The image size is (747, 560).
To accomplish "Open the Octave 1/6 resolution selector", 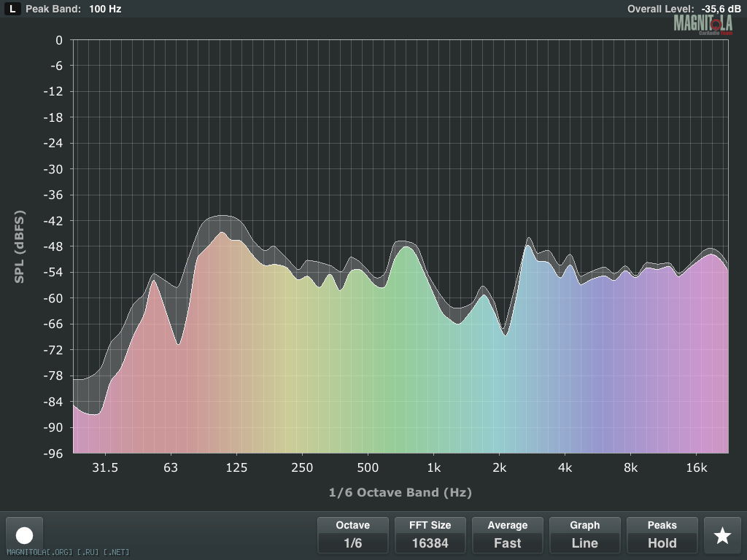I will click(x=353, y=535).
